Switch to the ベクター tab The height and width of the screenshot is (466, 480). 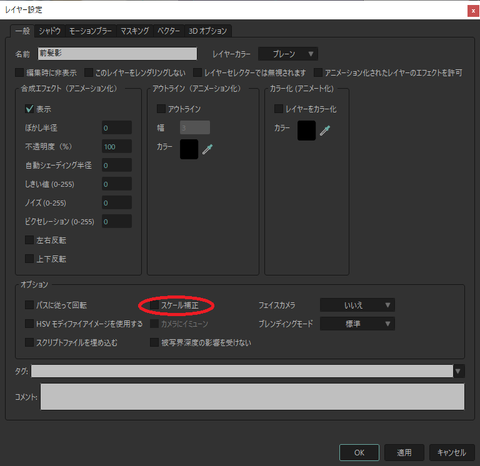[169, 31]
